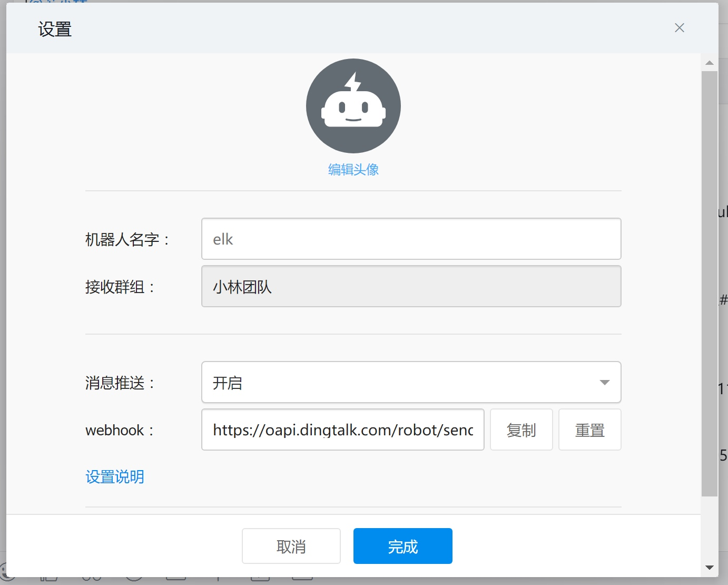Image resolution: width=728 pixels, height=585 pixels.
Task: Click the 小林团队 receiving group field
Action: (411, 286)
